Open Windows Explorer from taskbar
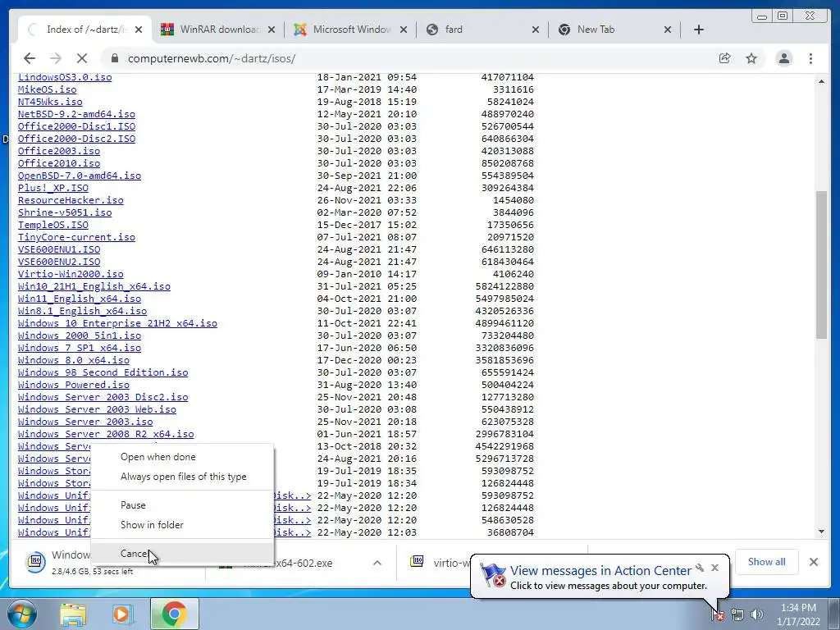Viewport: 840px width, 630px height. tap(73, 614)
